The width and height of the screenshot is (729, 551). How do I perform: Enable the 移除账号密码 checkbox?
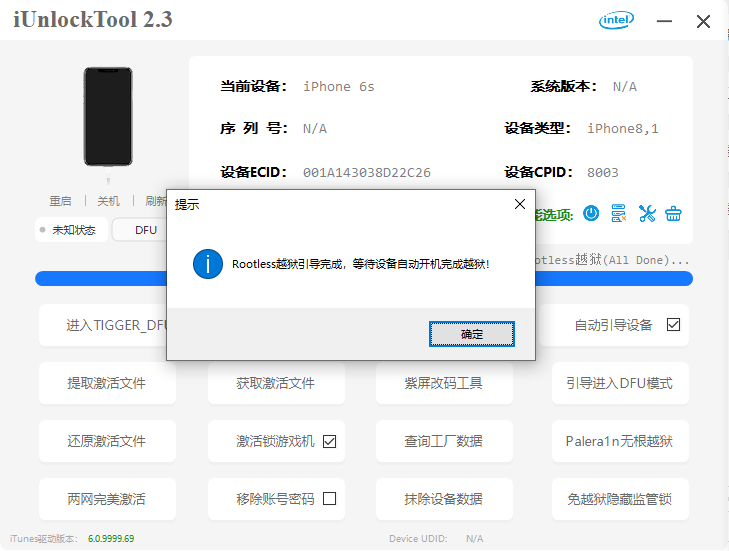(x=329, y=498)
